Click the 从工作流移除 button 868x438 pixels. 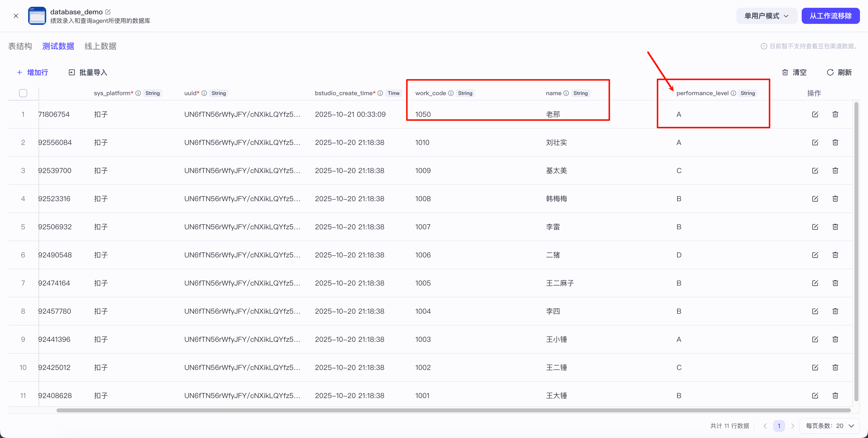(830, 16)
